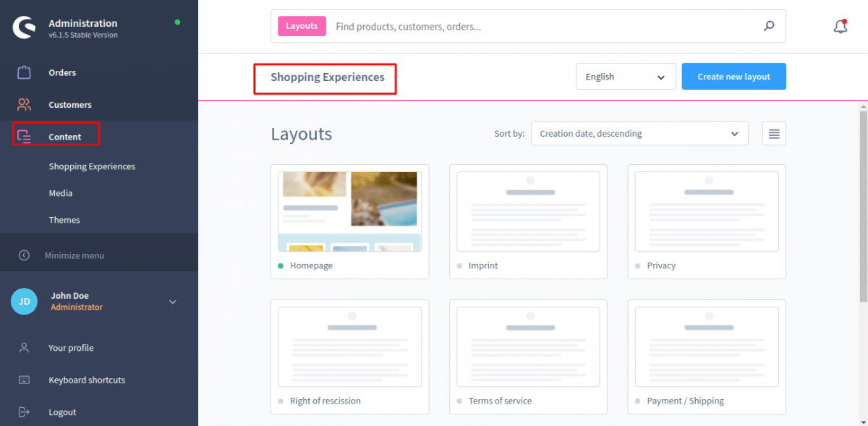
Task: Click the Logout exit icon
Action: [x=24, y=412]
